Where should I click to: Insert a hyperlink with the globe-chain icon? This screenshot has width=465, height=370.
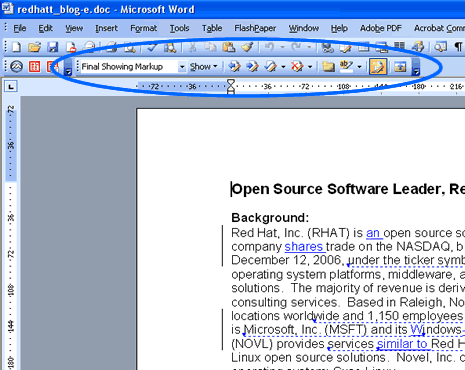coord(328,47)
